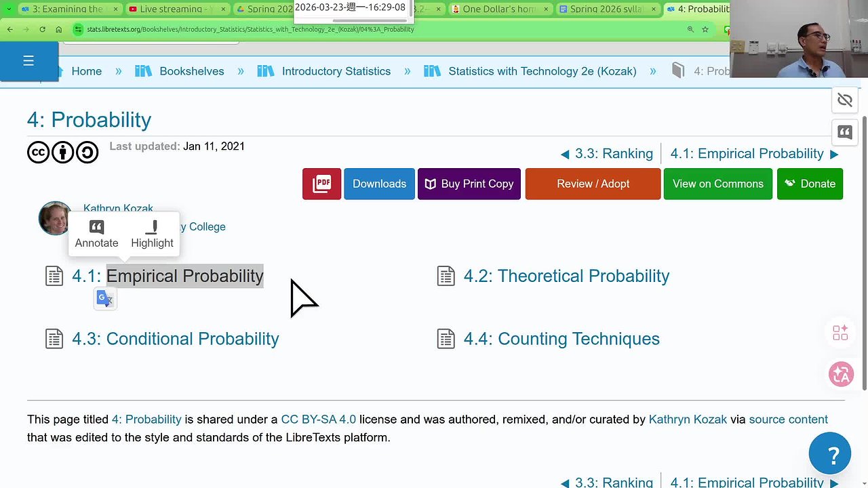Go to previous section 3.3: Ranking at top
The image size is (868, 488).
(607, 154)
